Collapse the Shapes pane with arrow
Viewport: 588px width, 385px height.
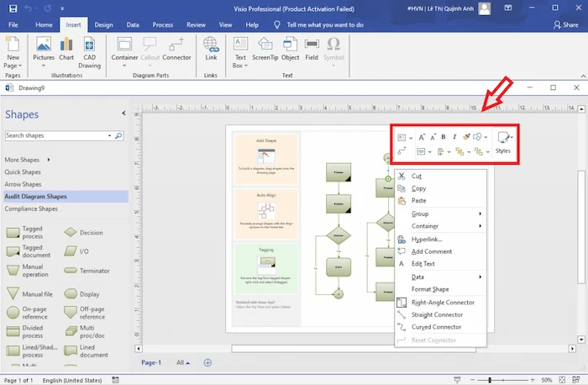(x=123, y=113)
